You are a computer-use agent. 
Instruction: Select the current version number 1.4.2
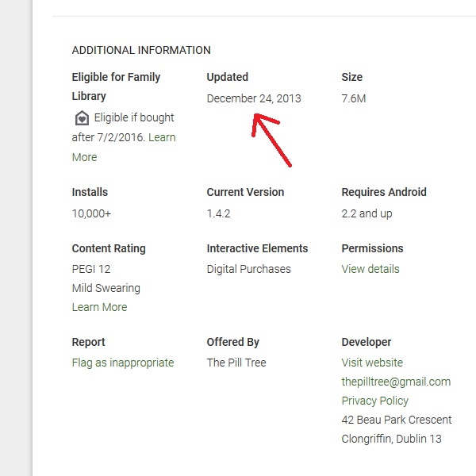[x=219, y=213]
